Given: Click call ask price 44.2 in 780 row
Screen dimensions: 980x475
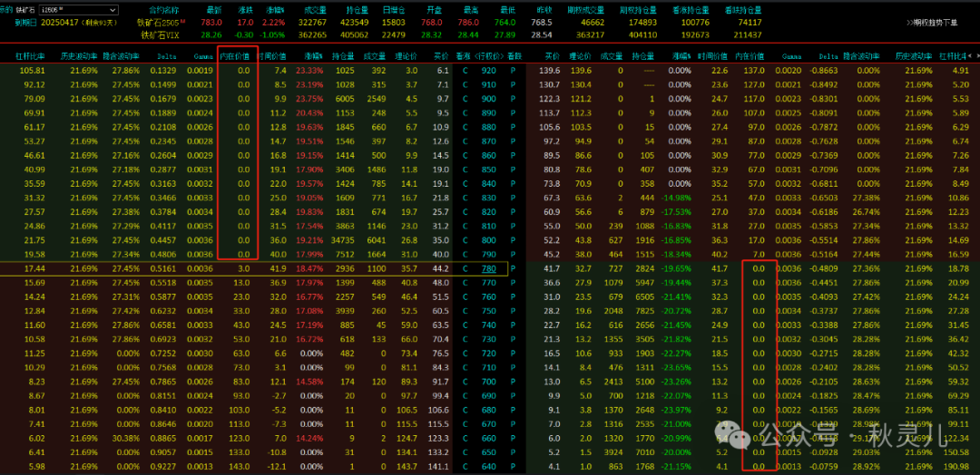Looking at the screenshot, I should [x=440, y=269].
